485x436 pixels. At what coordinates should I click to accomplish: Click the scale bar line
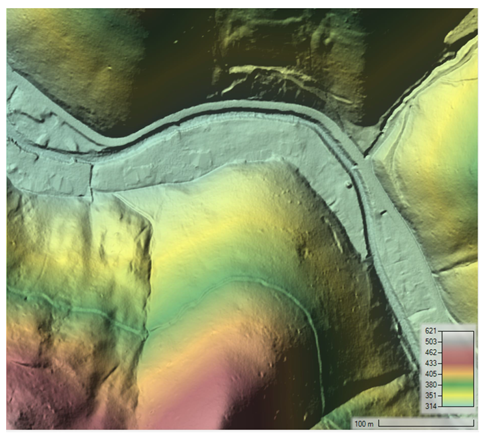[x=426, y=424]
